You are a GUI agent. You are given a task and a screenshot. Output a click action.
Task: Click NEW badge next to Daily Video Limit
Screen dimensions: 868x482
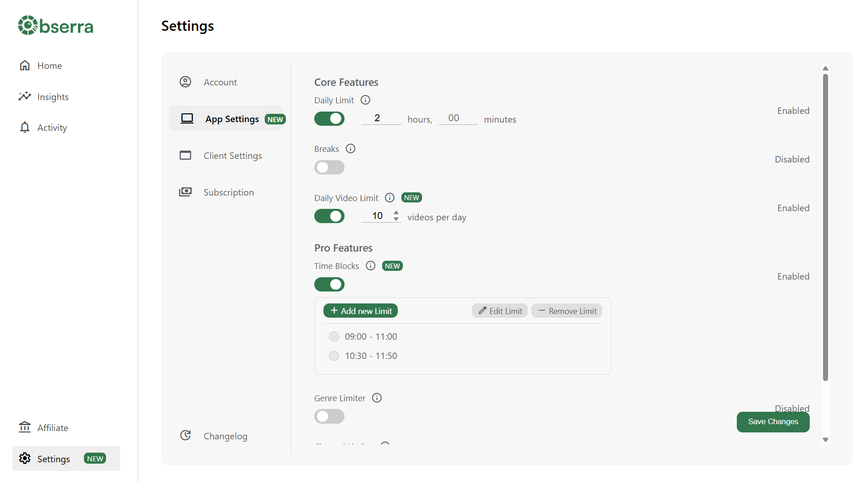(x=412, y=198)
